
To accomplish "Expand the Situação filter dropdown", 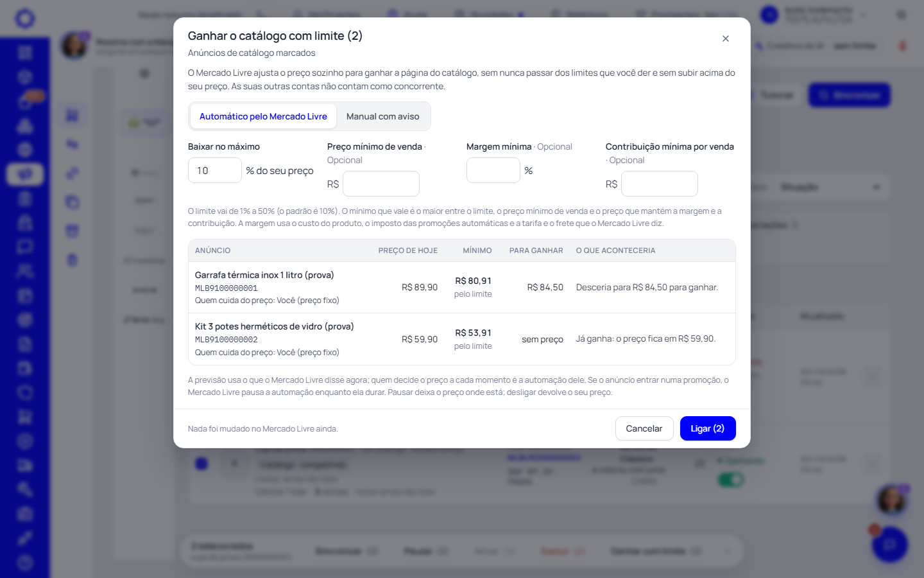I will coord(829,187).
